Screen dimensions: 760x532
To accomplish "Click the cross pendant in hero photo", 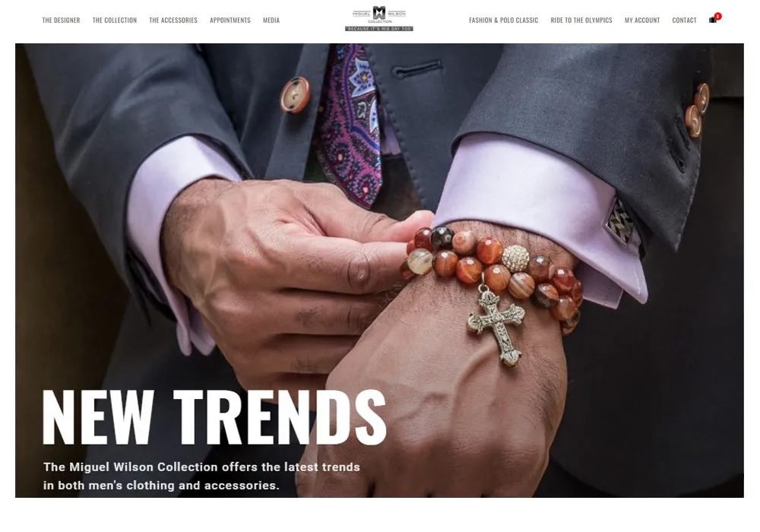I will pos(496,325).
